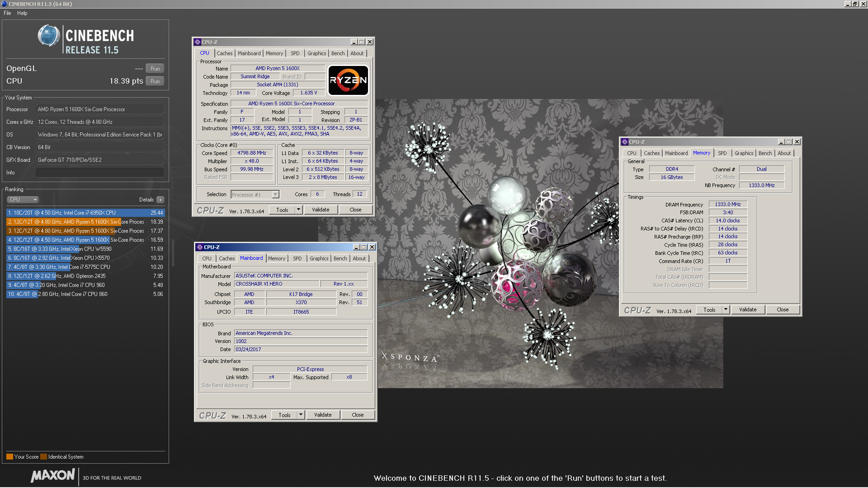Click the Ryzen logo in CPU-Z
The height and width of the screenshot is (488, 868).
point(348,80)
